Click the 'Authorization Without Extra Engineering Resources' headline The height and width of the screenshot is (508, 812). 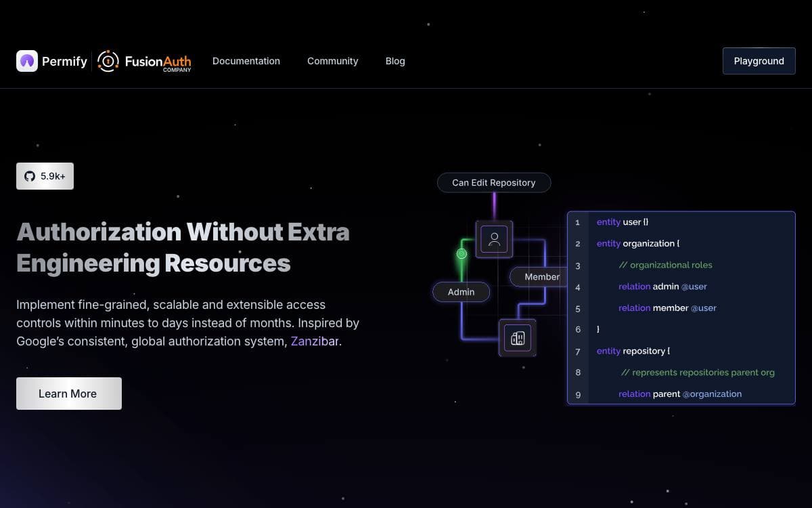tap(183, 247)
